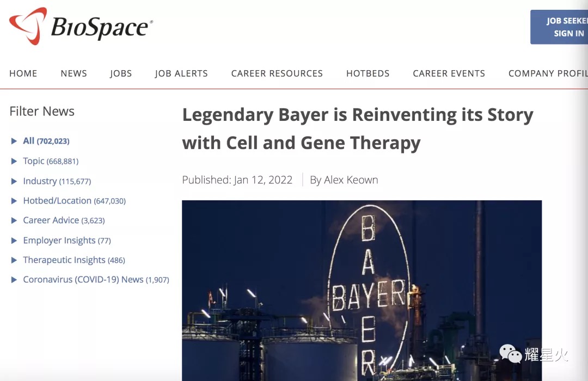Open the NEWS menu item
The height and width of the screenshot is (381, 588).
pyautogui.click(x=74, y=73)
